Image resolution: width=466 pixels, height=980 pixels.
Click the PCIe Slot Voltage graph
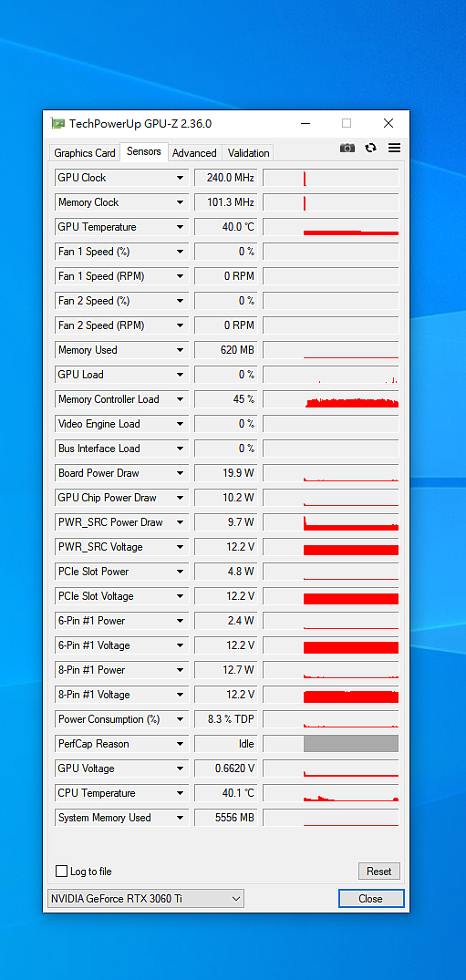click(x=331, y=596)
